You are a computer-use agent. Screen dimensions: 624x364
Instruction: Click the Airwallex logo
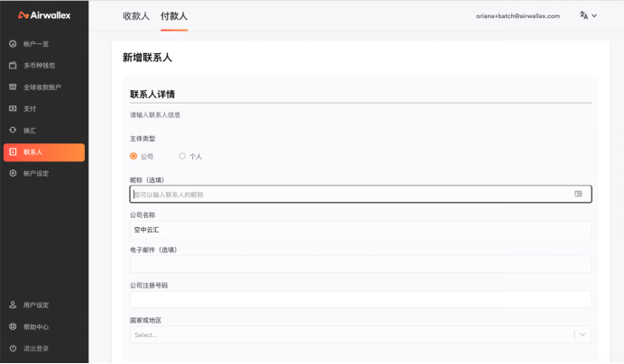[44, 15]
